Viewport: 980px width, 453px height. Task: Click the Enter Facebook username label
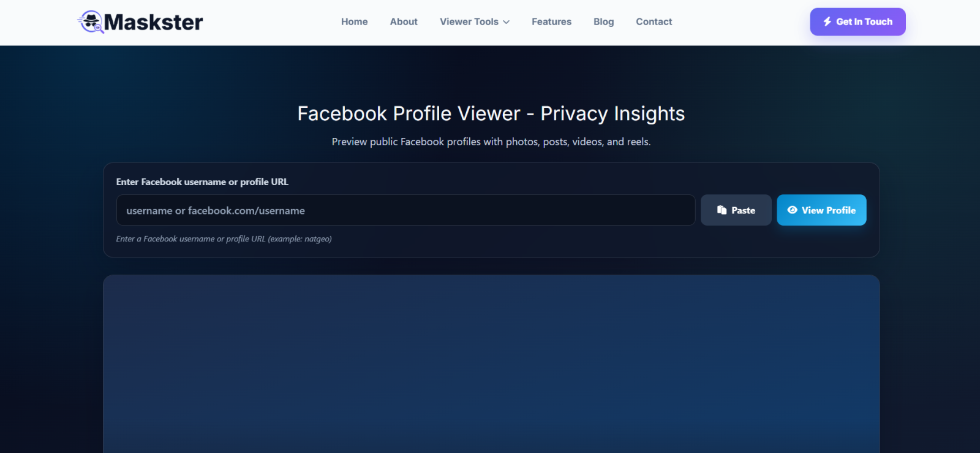[x=202, y=182]
